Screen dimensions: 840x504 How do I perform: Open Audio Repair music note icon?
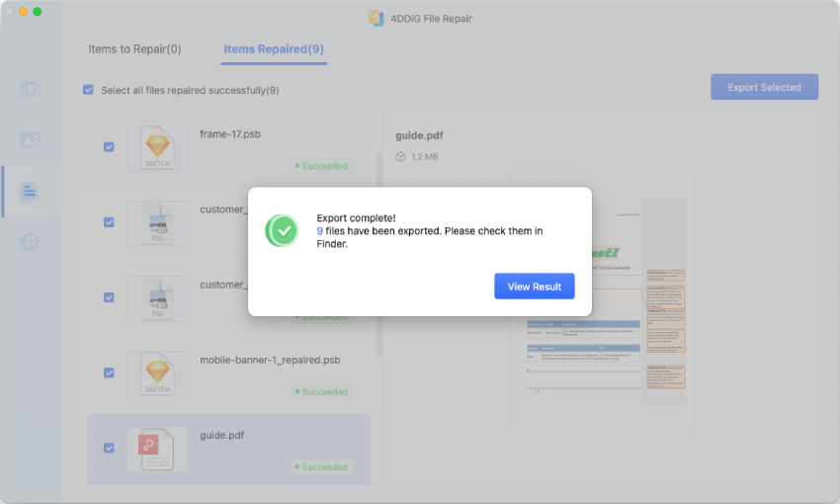[30, 242]
